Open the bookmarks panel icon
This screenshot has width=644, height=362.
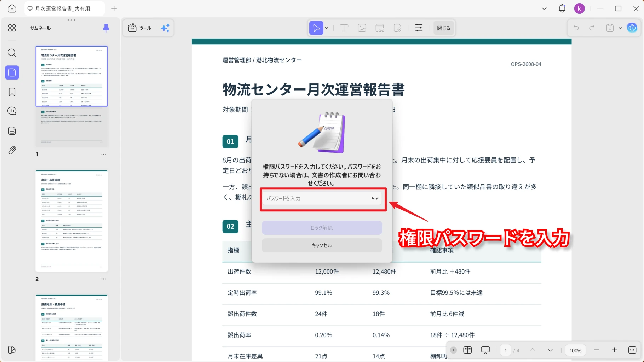click(12, 92)
